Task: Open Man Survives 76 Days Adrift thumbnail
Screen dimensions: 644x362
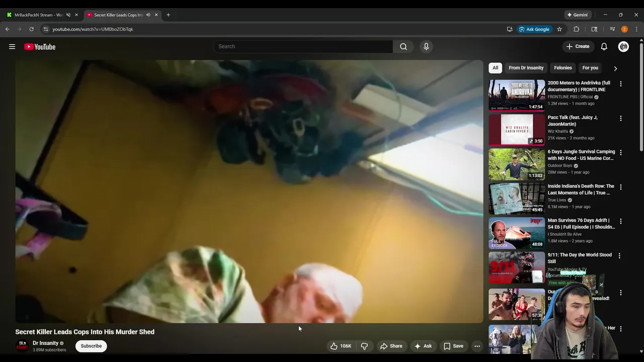Action: [517, 233]
